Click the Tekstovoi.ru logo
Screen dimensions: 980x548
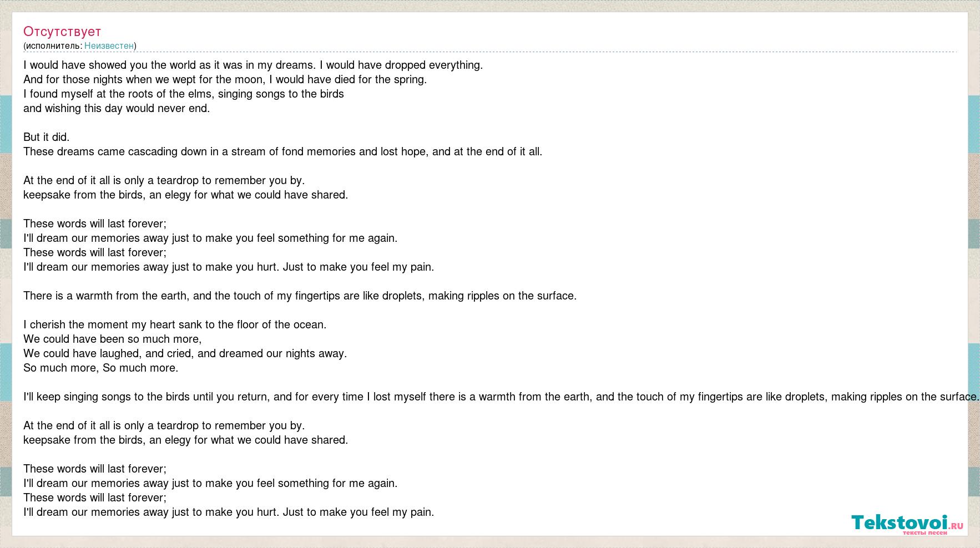[x=907, y=524]
